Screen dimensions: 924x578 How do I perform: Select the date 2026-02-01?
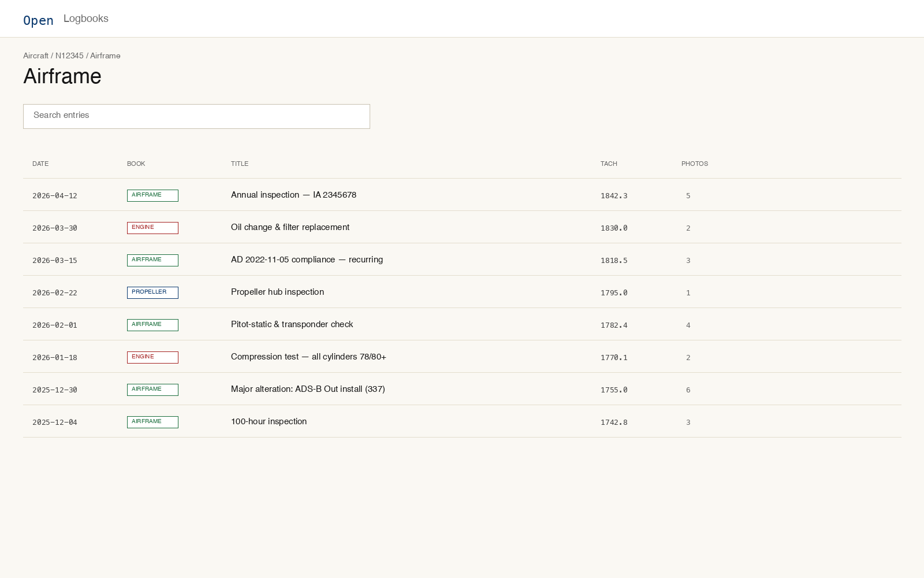tap(55, 325)
